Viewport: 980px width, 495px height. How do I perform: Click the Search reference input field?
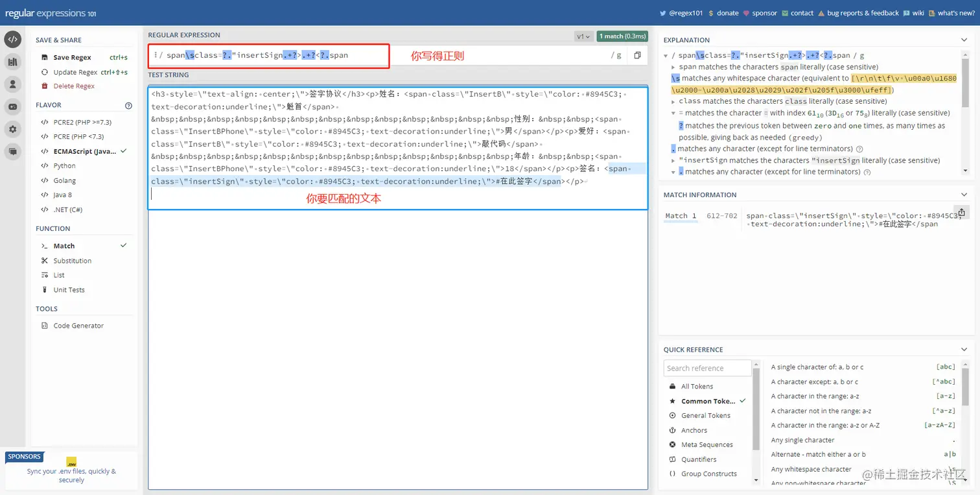(x=707, y=368)
